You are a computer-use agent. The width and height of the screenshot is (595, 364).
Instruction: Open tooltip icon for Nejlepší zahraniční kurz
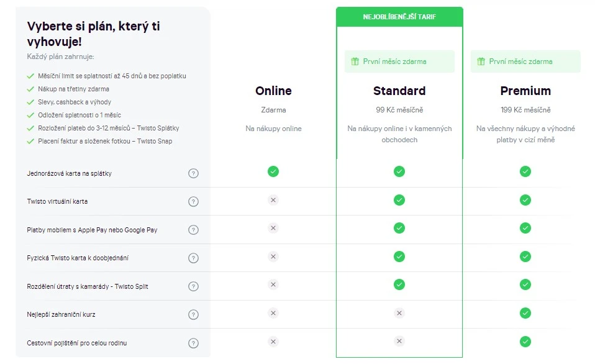193,315
